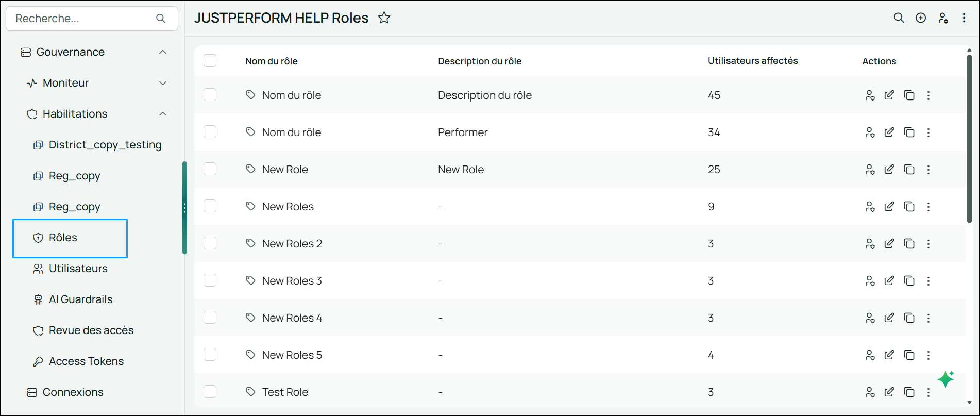Navigate to Revue des accès
The width and height of the screenshot is (980, 416).
[x=91, y=330]
